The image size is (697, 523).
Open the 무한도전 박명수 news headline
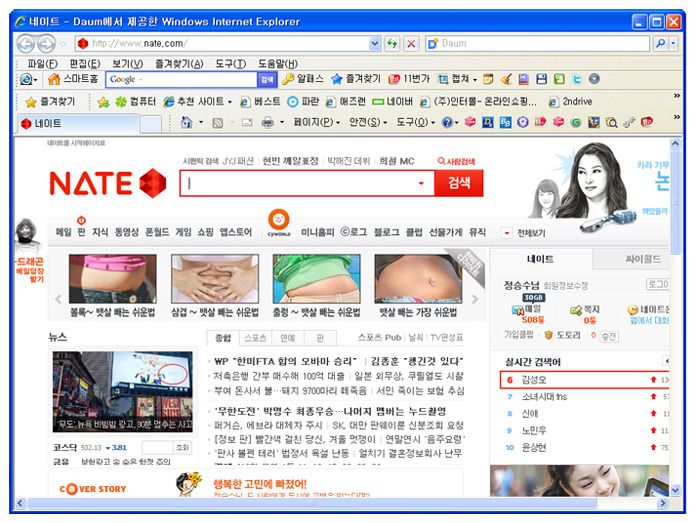click(x=330, y=411)
